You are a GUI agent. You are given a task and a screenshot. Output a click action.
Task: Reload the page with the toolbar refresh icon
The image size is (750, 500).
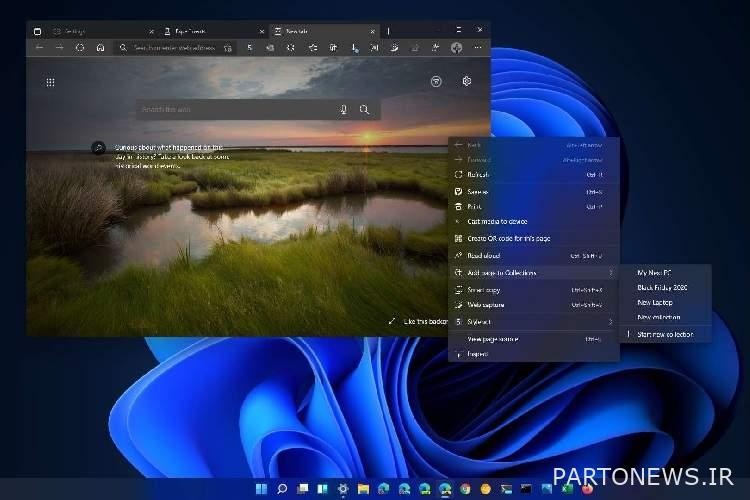(80, 48)
